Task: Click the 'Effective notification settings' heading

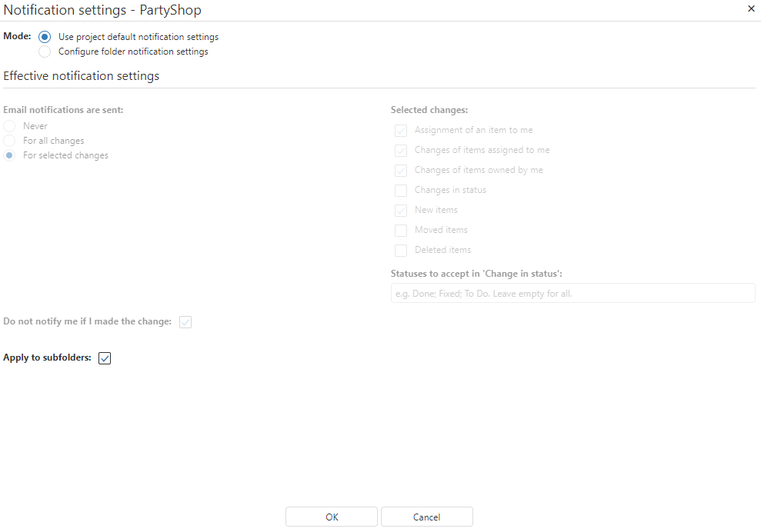Action: 82,76
